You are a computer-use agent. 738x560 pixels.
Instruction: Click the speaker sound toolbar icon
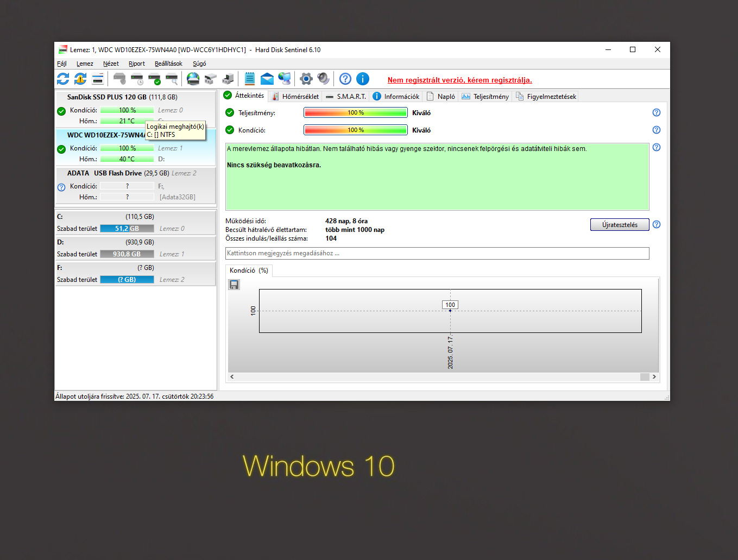(324, 79)
